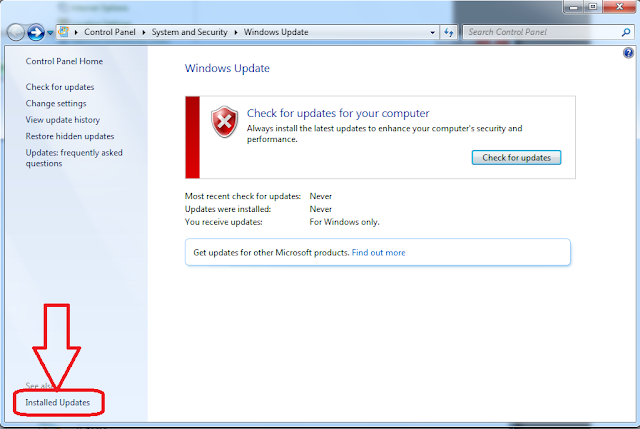Screen dimensions: 640x429
Task: Click 'Check for updates for your computer' heading
Action: point(338,113)
